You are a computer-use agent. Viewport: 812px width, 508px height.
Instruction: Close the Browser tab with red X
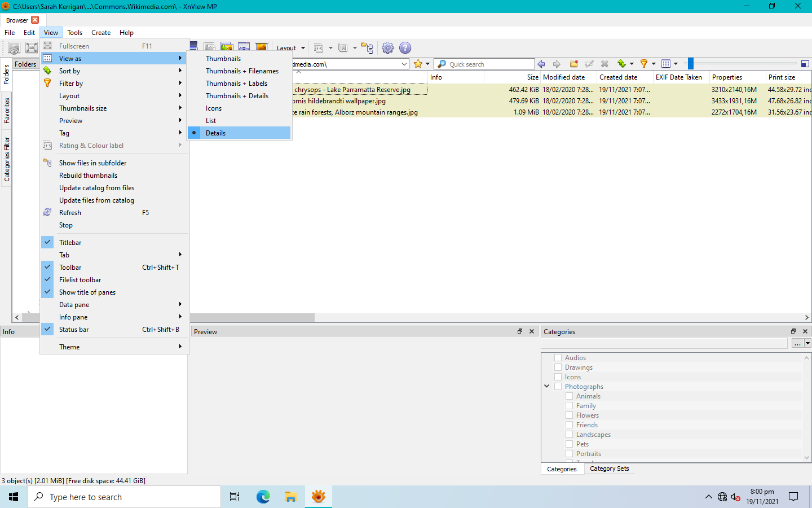coord(35,20)
